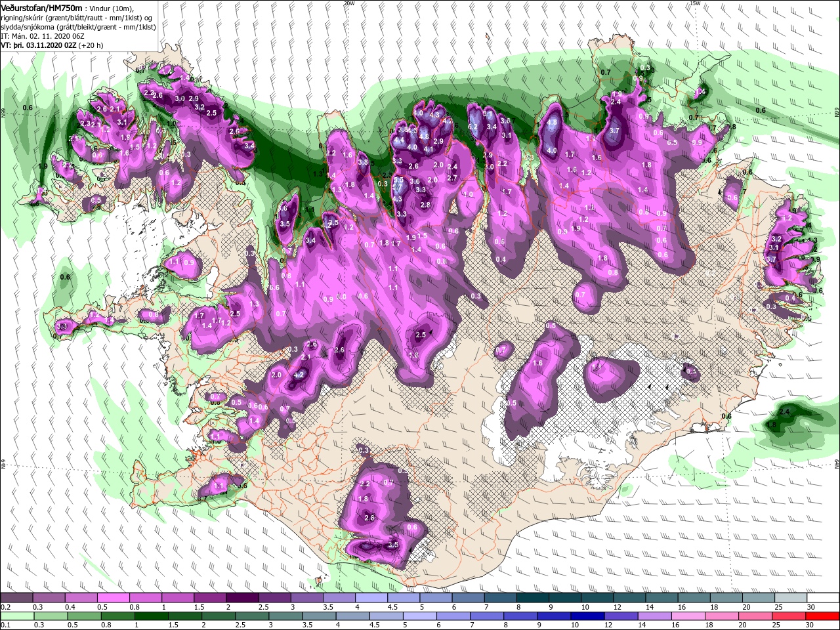
Task: Click '2.4' in the green patch offshore southeast
Action: click(784, 411)
